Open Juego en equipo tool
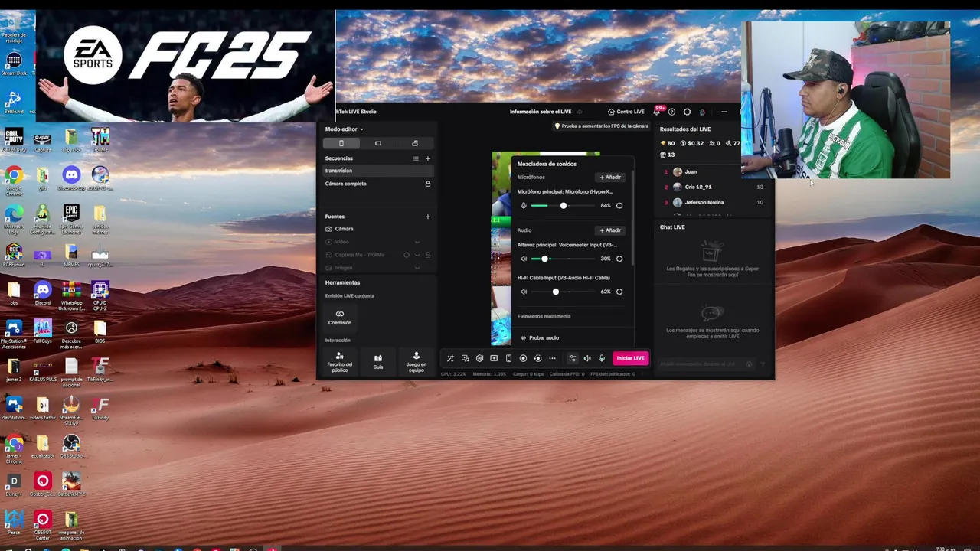Image resolution: width=980 pixels, height=551 pixels. pos(416,361)
